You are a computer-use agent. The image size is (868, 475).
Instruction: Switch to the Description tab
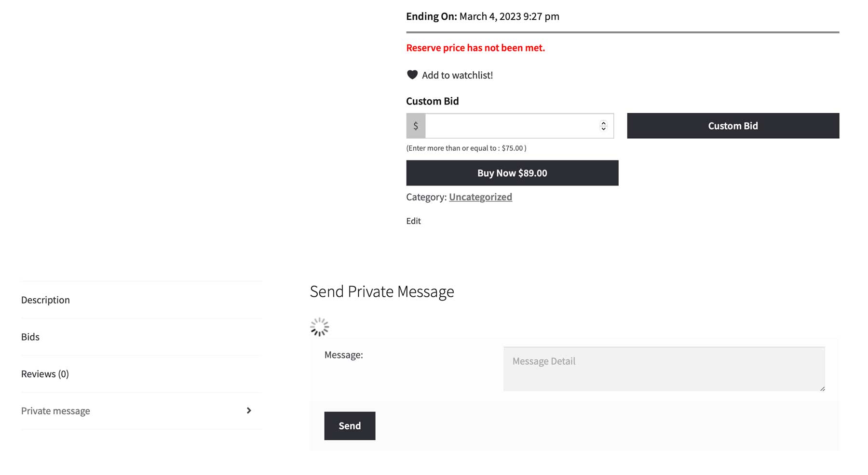tap(45, 299)
